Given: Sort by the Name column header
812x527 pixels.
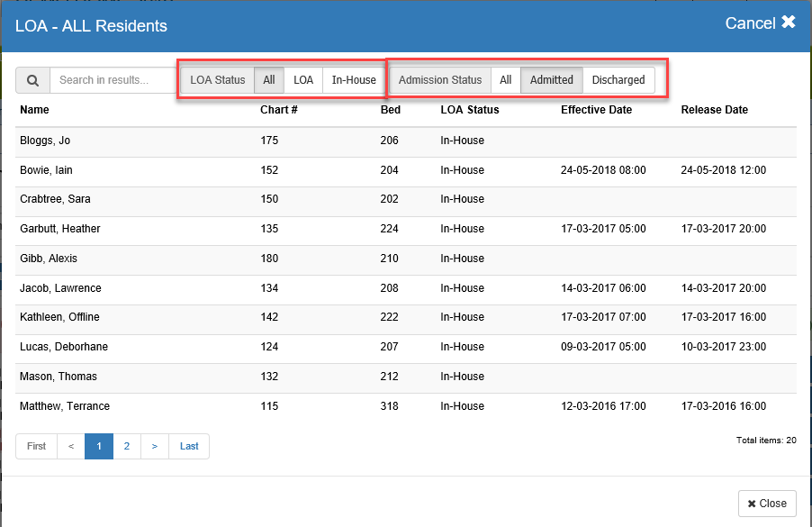Looking at the screenshot, I should pos(34,110).
